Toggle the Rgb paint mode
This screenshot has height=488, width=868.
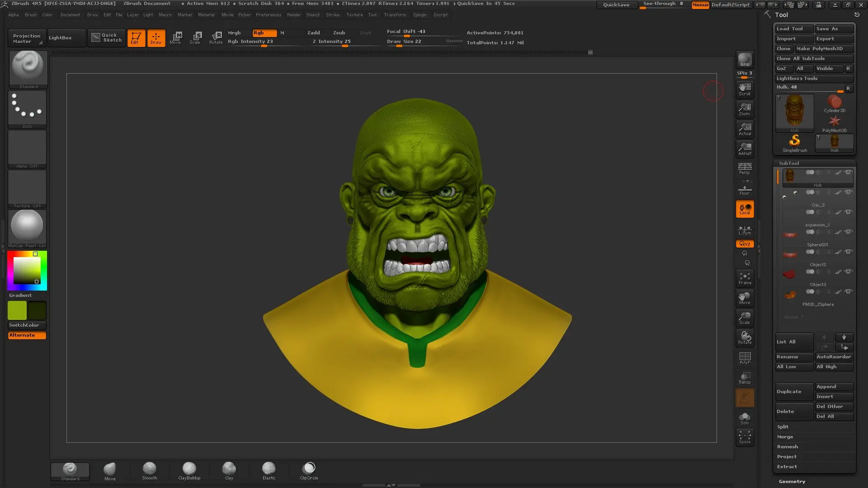[x=264, y=33]
